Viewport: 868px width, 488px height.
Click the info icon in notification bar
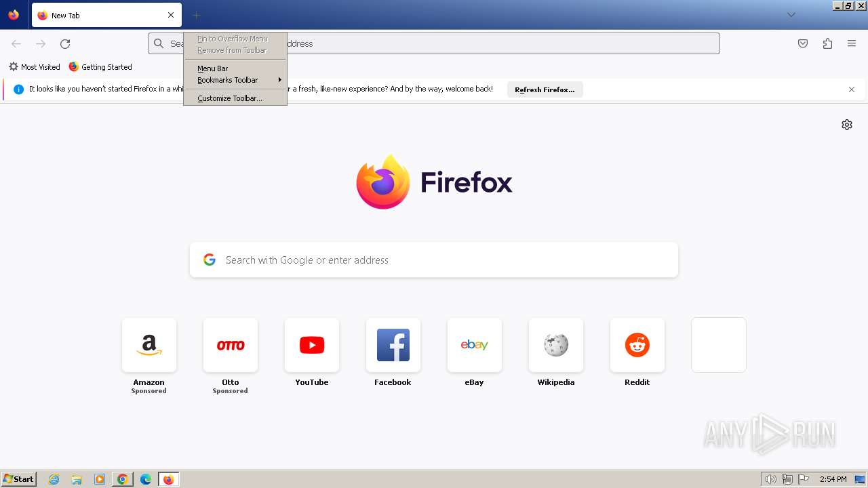19,89
